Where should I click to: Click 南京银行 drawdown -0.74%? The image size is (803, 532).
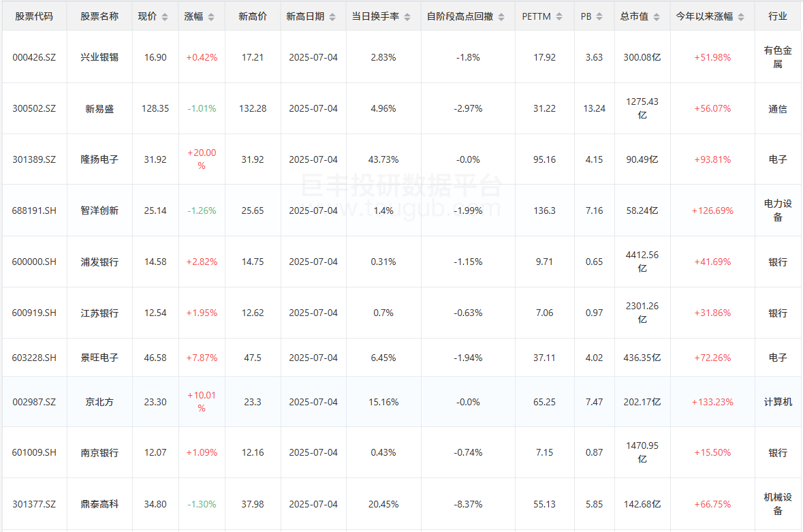(468, 452)
